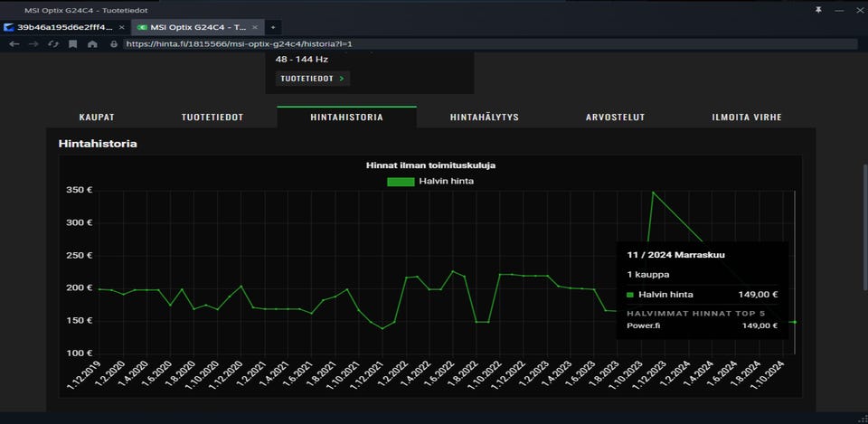
Task: Close the 39b46a195d6e2fff4 tab
Action: [123, 27]
